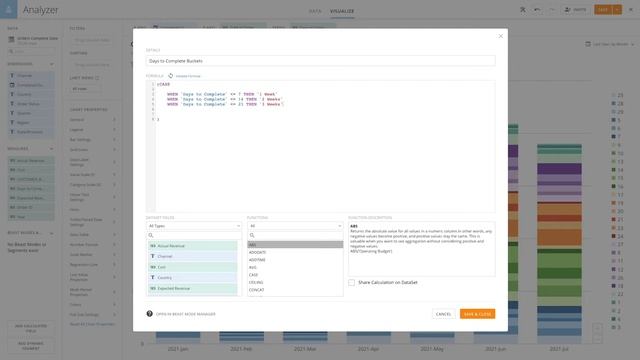Click legend swatch for value 21
Screen dimensions: 640x360
click(613, 220)
